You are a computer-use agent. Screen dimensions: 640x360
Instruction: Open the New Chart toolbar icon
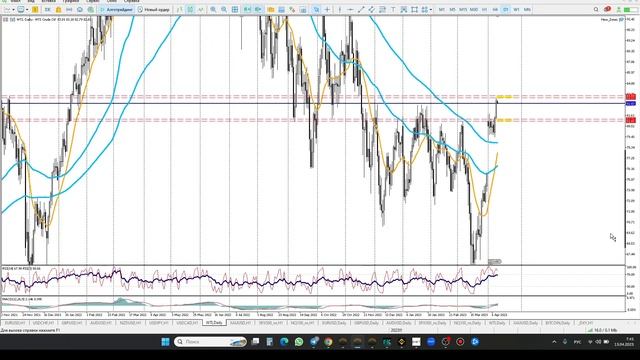pos(7,9)
